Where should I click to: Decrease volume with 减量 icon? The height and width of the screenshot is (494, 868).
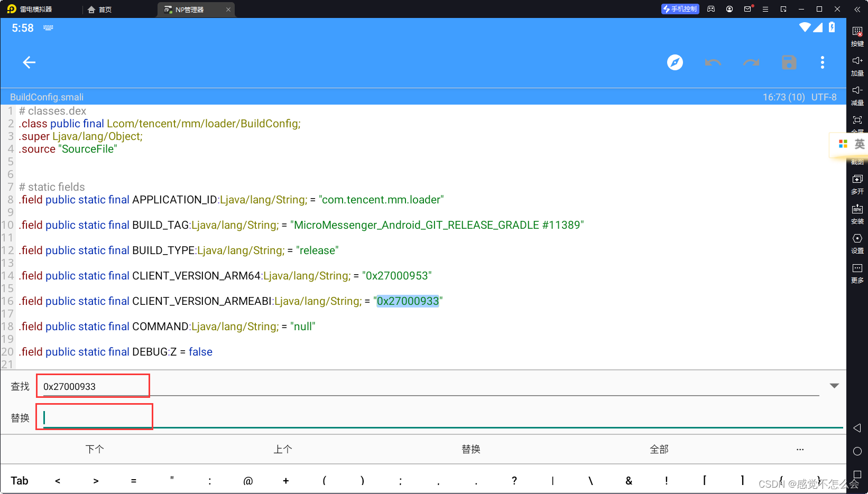click(x=857, y=96)
